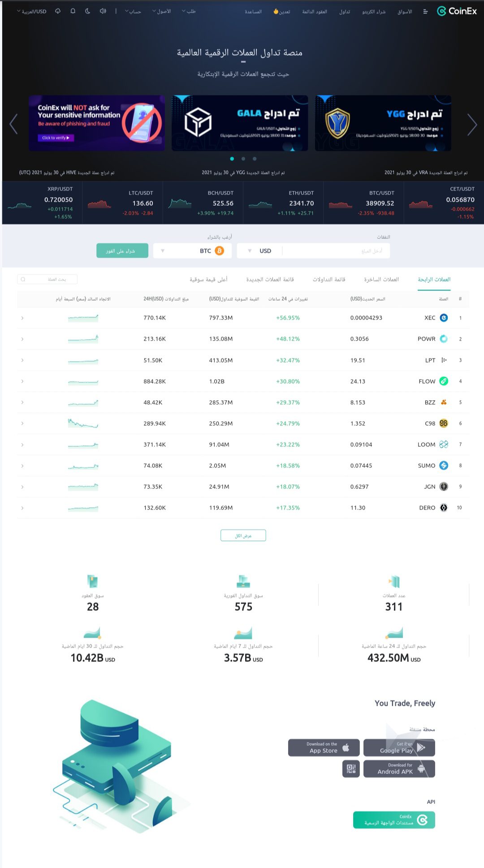484x868 pixels.
Task: Go to next banner slide arrow
Action: pyautogui.click(x=472, y=124)
